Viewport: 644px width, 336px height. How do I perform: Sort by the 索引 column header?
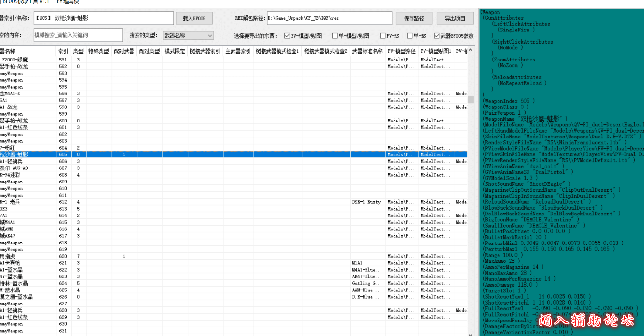point(63,51)
